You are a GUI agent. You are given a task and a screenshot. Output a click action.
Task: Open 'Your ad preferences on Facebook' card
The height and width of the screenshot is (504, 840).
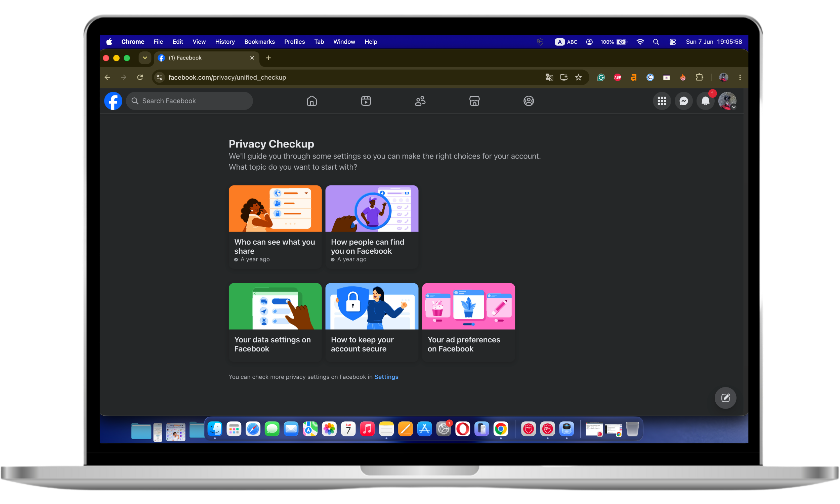pyautogui.click(x=468, y=322)
